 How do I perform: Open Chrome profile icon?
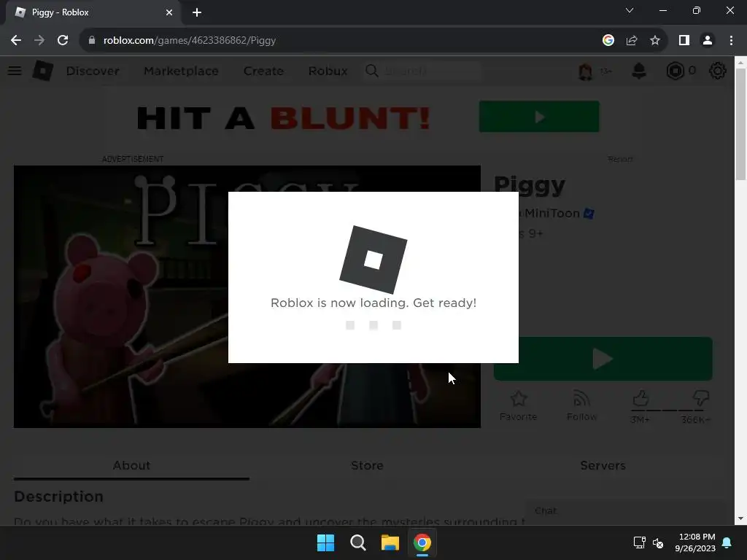(x=708, y=41)
